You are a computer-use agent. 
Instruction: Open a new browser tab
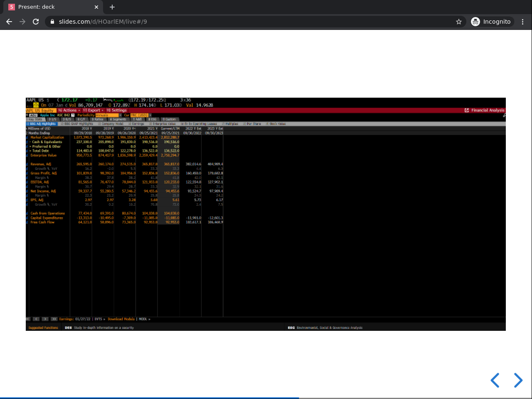point(112,7)
